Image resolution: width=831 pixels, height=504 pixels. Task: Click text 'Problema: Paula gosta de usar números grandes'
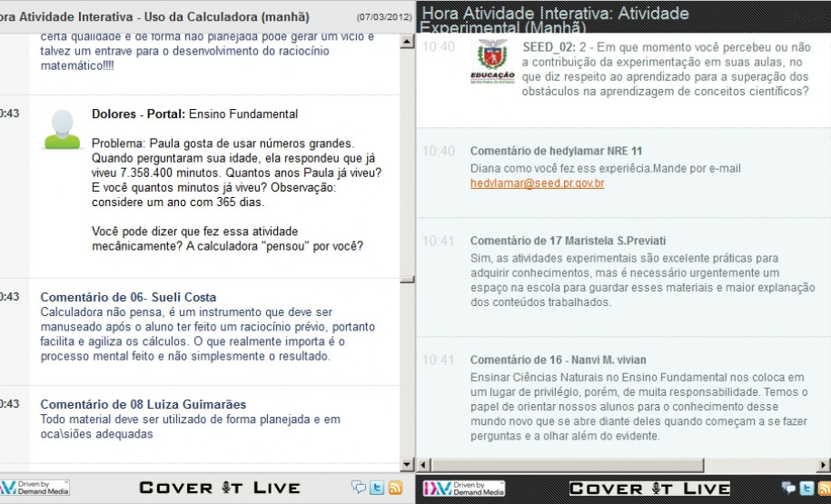click(223, 143)
